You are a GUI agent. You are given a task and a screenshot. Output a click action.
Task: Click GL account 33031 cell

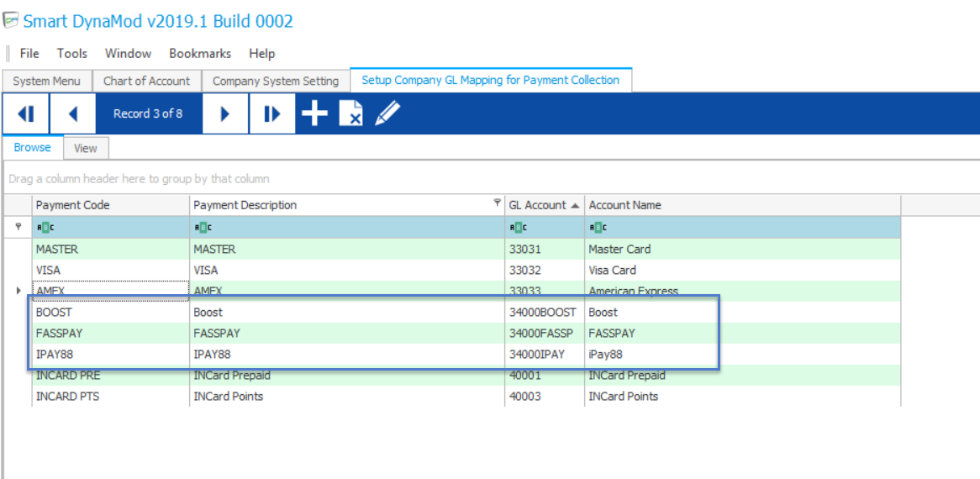coord(545,250)
